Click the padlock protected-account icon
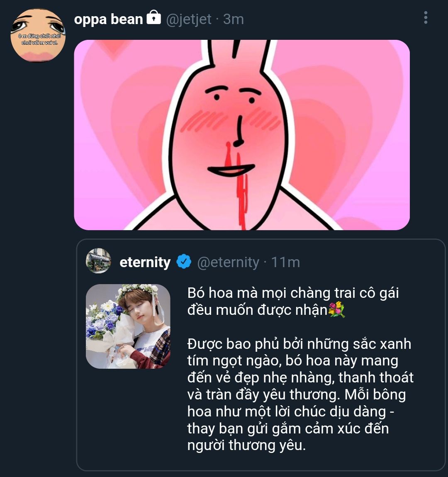448x477 pixels. (153, 18)
